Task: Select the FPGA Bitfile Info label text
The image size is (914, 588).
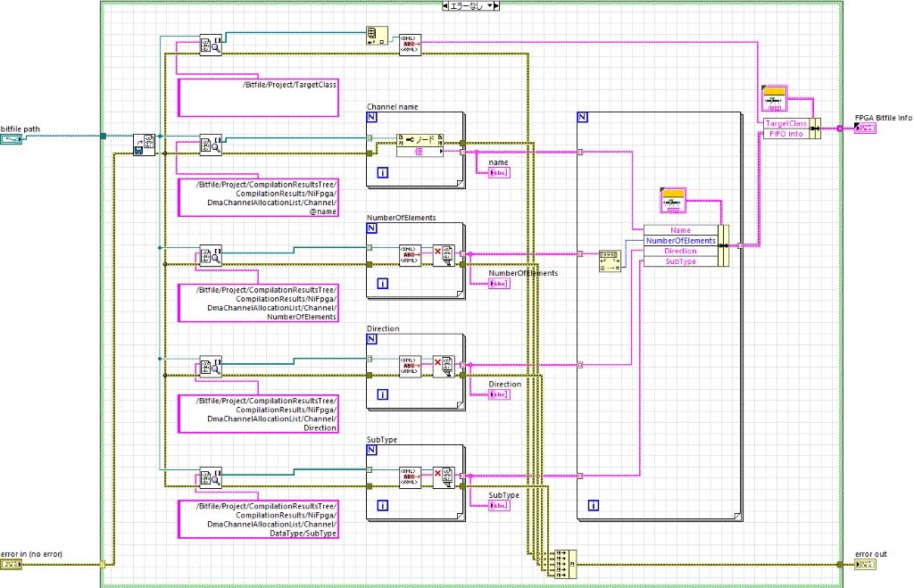Action: click(x=883, y=118)
